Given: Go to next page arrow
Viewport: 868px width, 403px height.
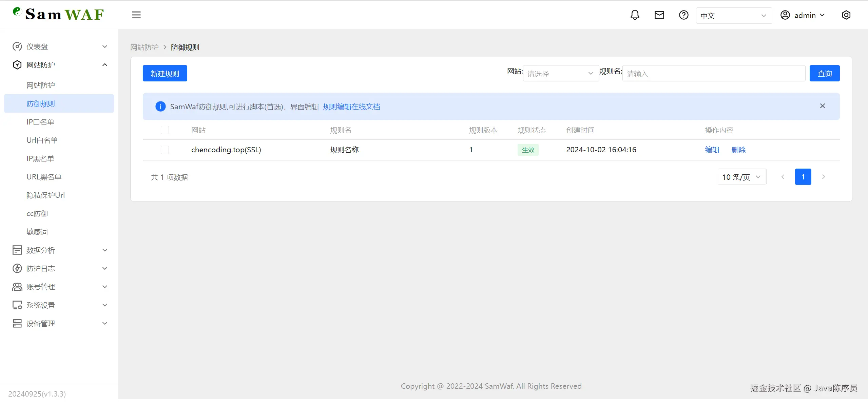Looking at the screenshot, I should pos(823,177).
